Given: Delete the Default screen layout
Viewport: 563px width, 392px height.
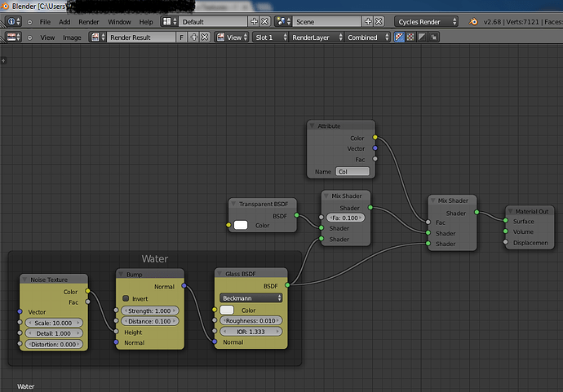Looking at the screenshot, I should pyautogui.click(x=265, y=21).
